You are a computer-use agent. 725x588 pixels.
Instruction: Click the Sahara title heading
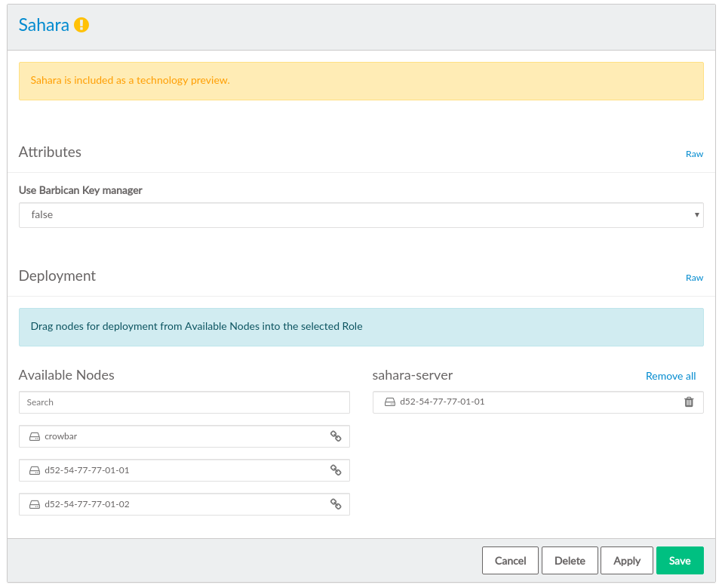point(44,25)
